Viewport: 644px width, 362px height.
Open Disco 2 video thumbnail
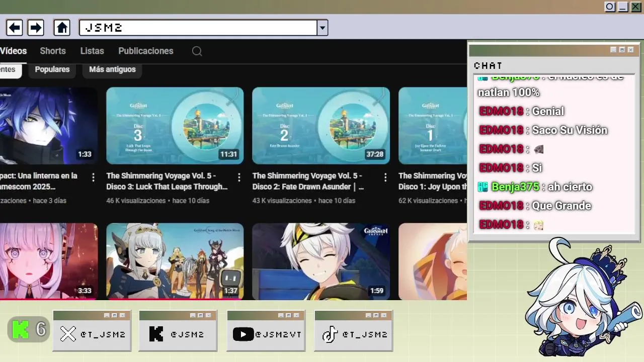click(321, 126)
